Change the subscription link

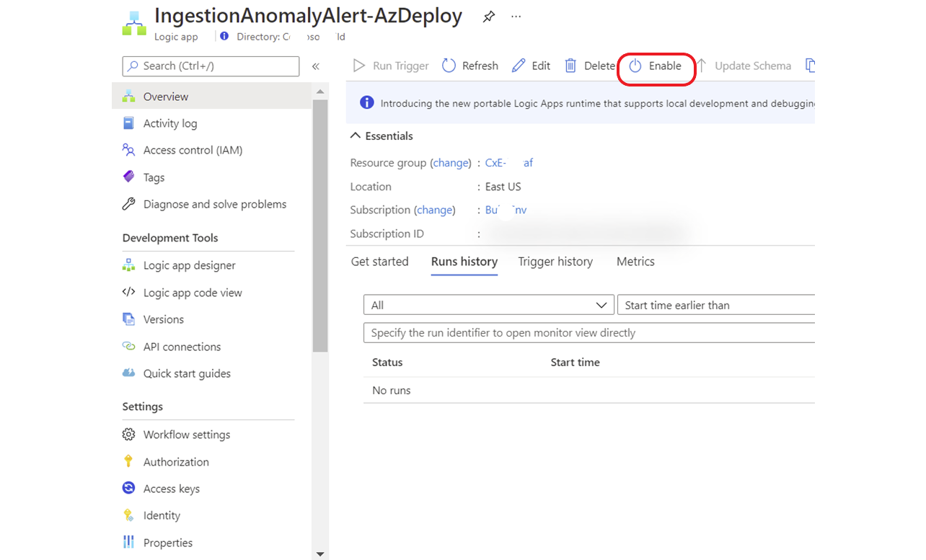[x=434, y=210]
